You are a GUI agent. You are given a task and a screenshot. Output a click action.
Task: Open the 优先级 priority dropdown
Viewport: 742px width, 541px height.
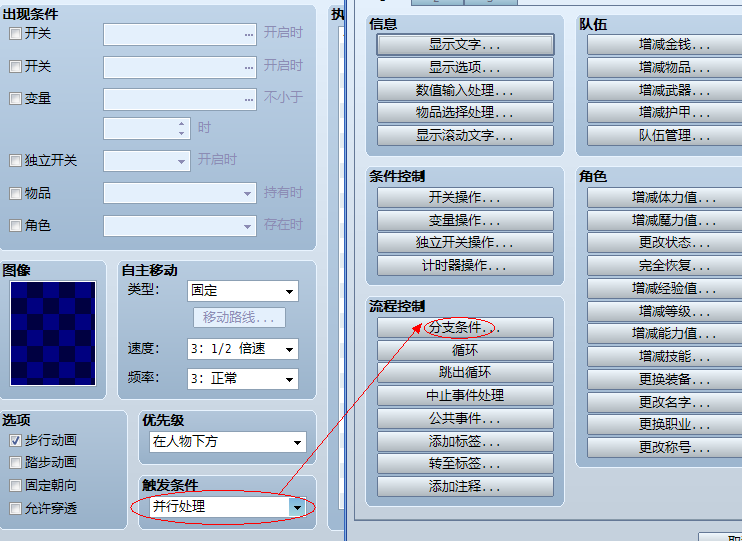[x=228, y=442]
